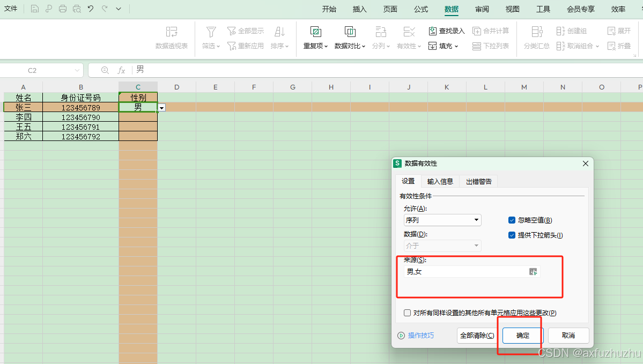Click 创建组 create group
This screenshot has width=643, height=364.
572,31
